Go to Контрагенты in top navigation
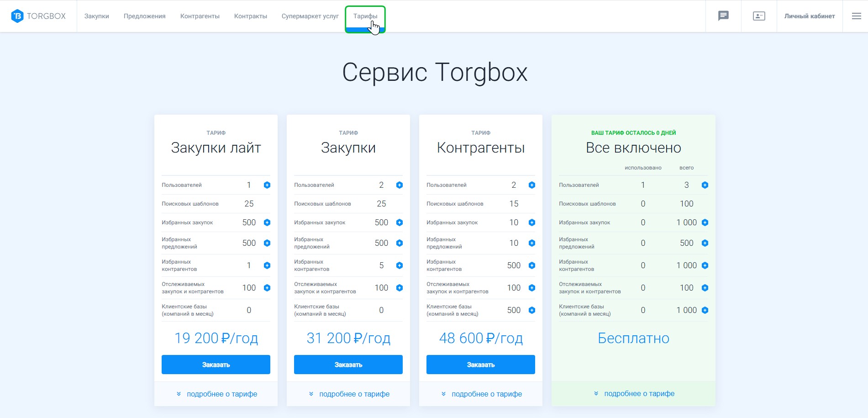The height and width of the screenshot is (418, 868). (200, 16)
